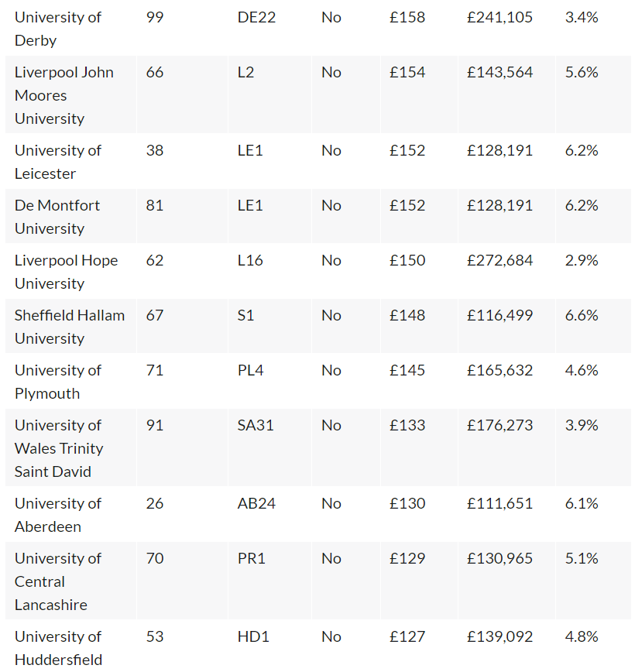Click the AB24 postcode cell

click(x=270, y=514)
